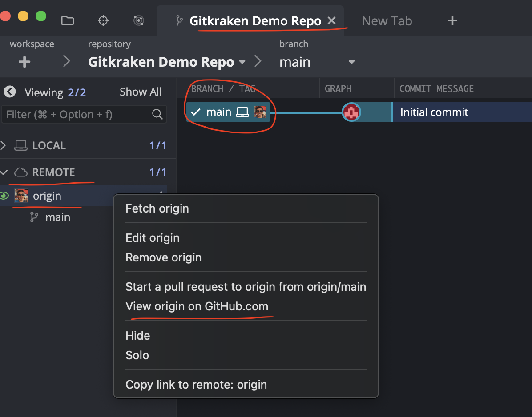Viewport: 532px width, 417px height.
Task: Expand the LOCAL branches section
Action: pyautogui.click(x=4, y=145)
